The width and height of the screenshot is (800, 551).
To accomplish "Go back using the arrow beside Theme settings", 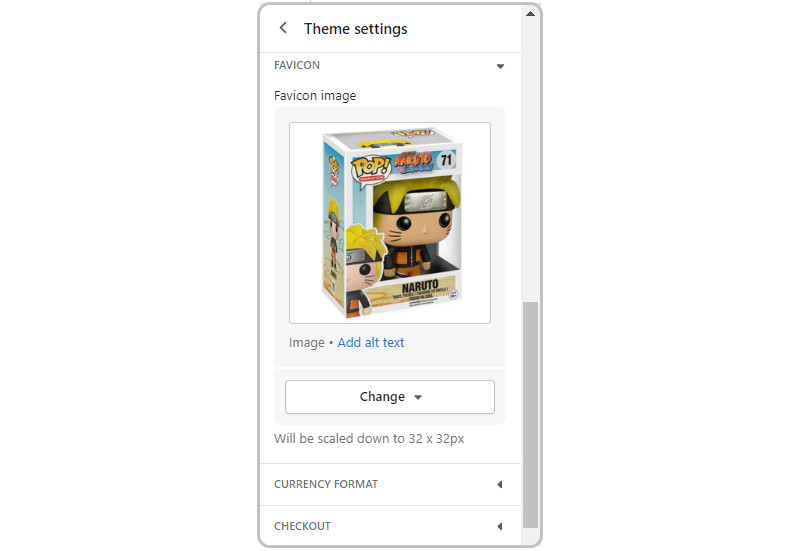I will 283,28.
